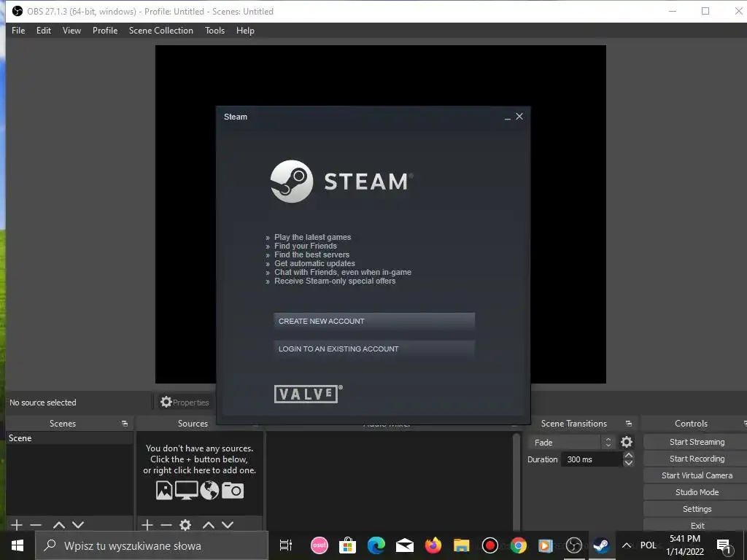This screenshot has width=747, height=560.
Task: Click the browser globe source icon
Action: point(209,490)
